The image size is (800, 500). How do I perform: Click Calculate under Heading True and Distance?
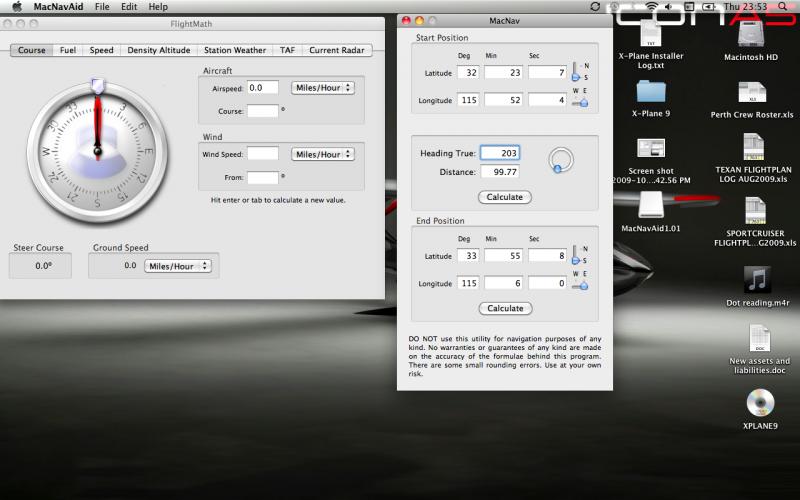[505, 197]
